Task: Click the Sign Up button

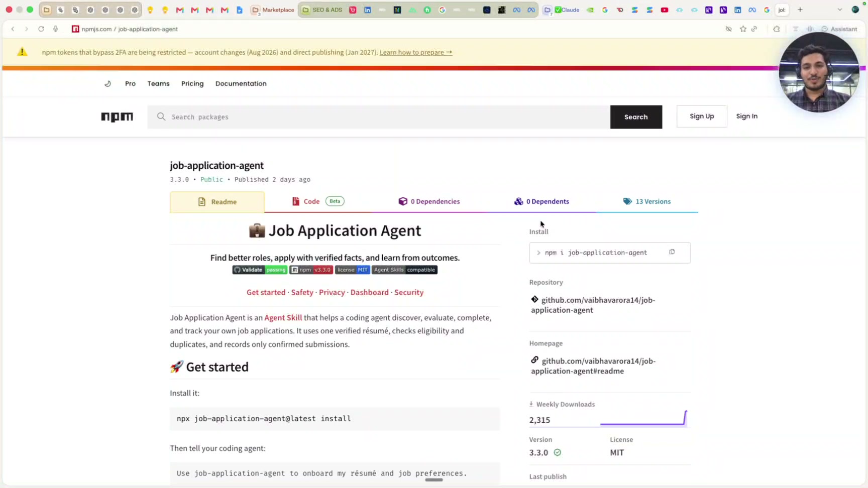Action: coord(702,116)
